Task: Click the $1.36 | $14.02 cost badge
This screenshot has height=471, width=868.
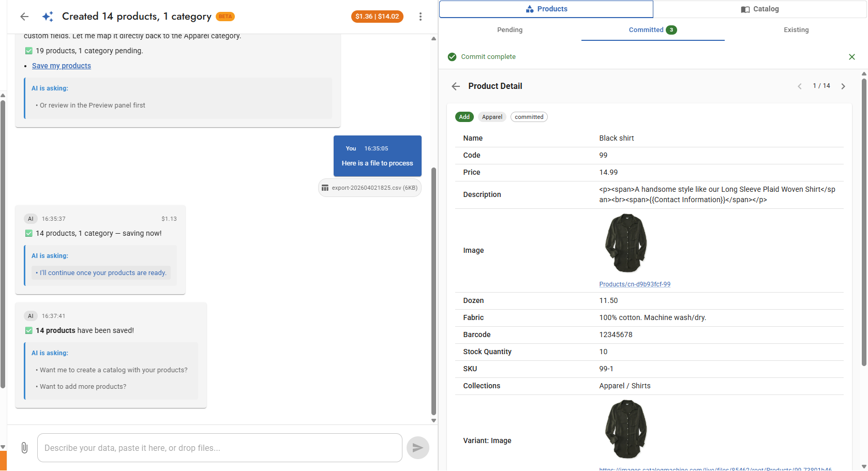Action: tap(377, 16)
